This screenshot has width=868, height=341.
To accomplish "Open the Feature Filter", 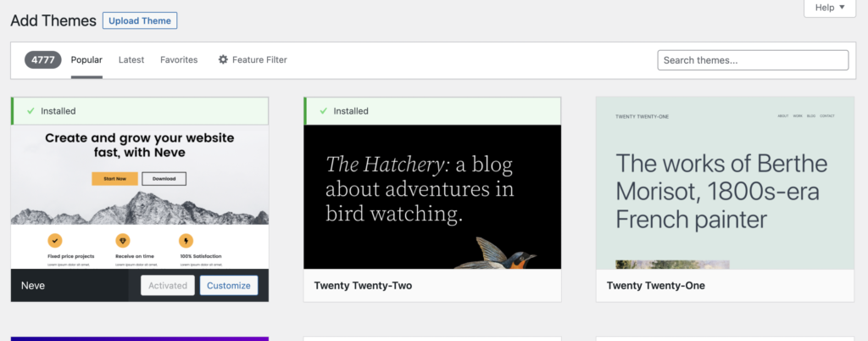I will click(x=253, y=59).
